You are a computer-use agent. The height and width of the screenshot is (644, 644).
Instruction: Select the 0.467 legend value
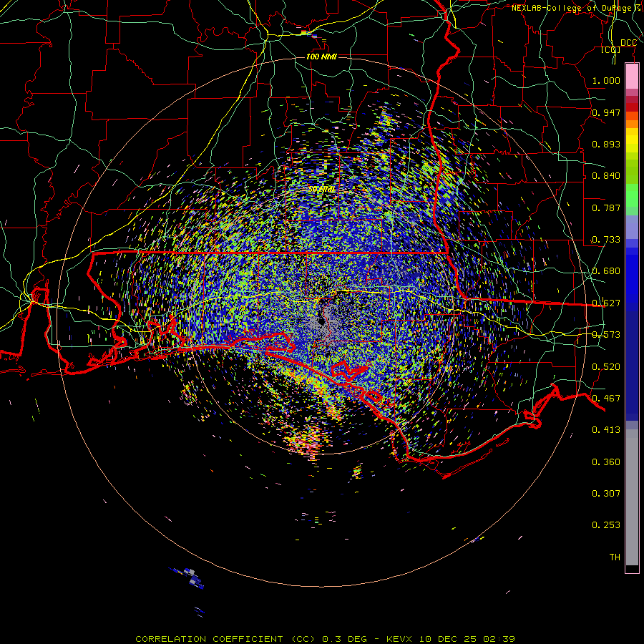(x=606, y=399)
